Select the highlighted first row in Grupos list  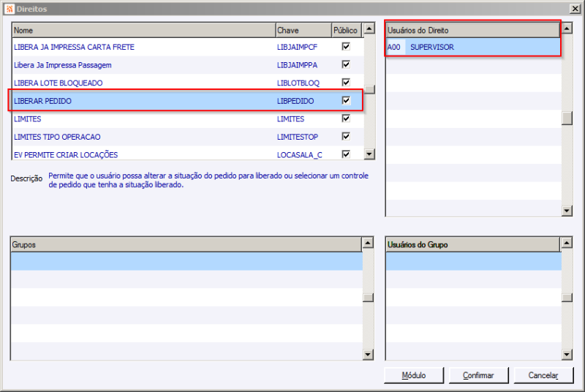186,261
